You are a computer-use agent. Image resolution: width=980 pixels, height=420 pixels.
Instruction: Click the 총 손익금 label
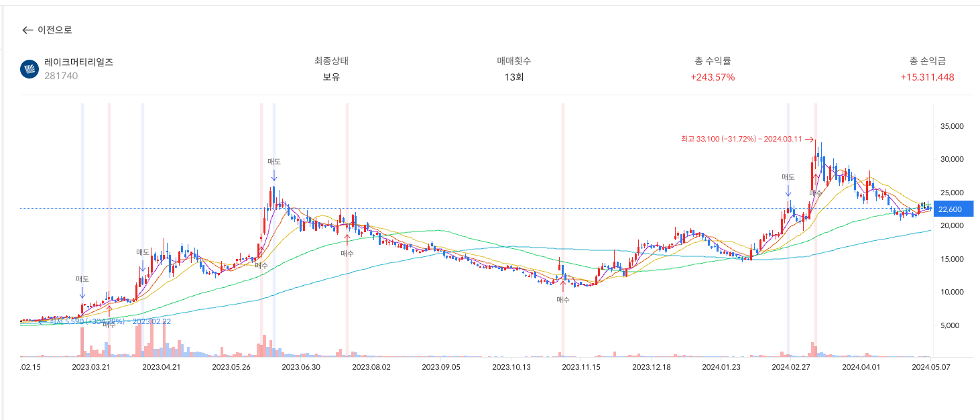tap(928, 61)
